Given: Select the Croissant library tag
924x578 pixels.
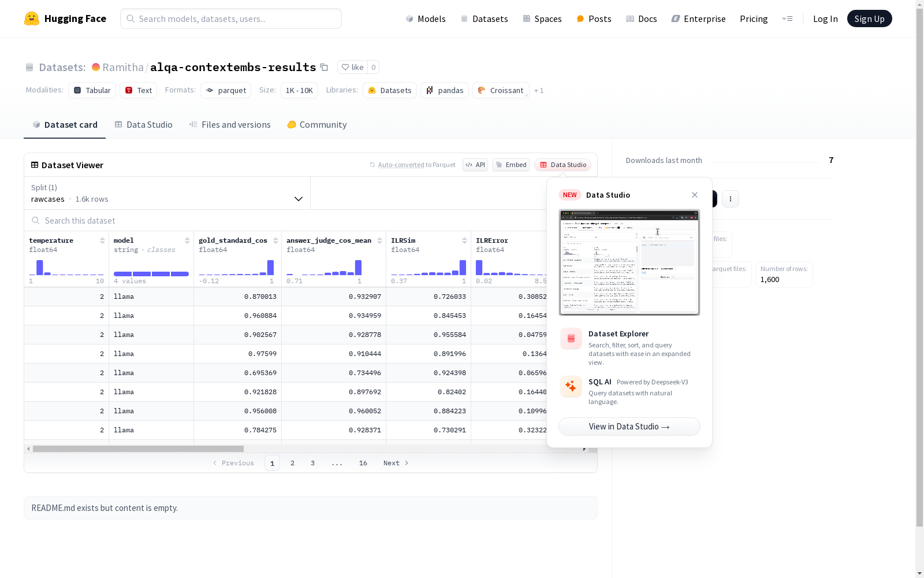Looking at the screenshot, I should (501, 90).
